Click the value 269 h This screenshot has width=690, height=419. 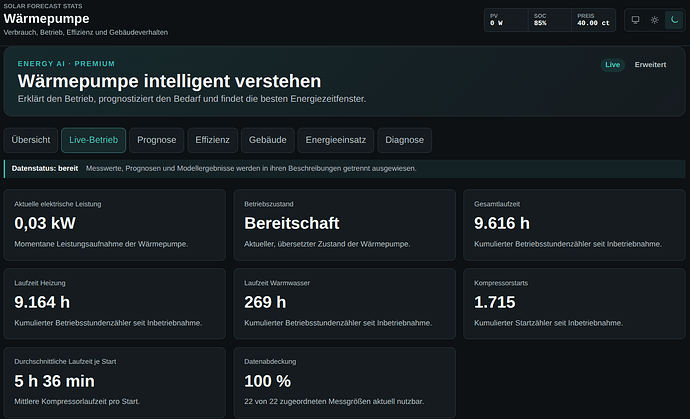tap(265, 302)
